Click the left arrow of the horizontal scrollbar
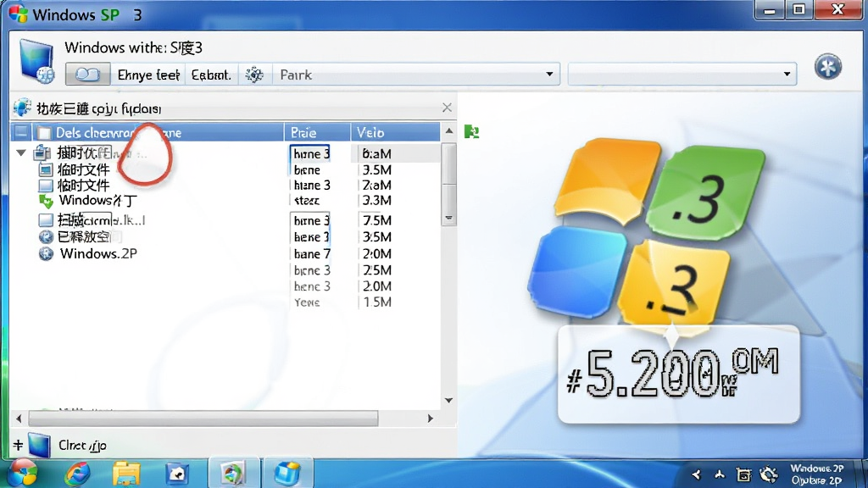868x488 pixels. tap(19, 419)
